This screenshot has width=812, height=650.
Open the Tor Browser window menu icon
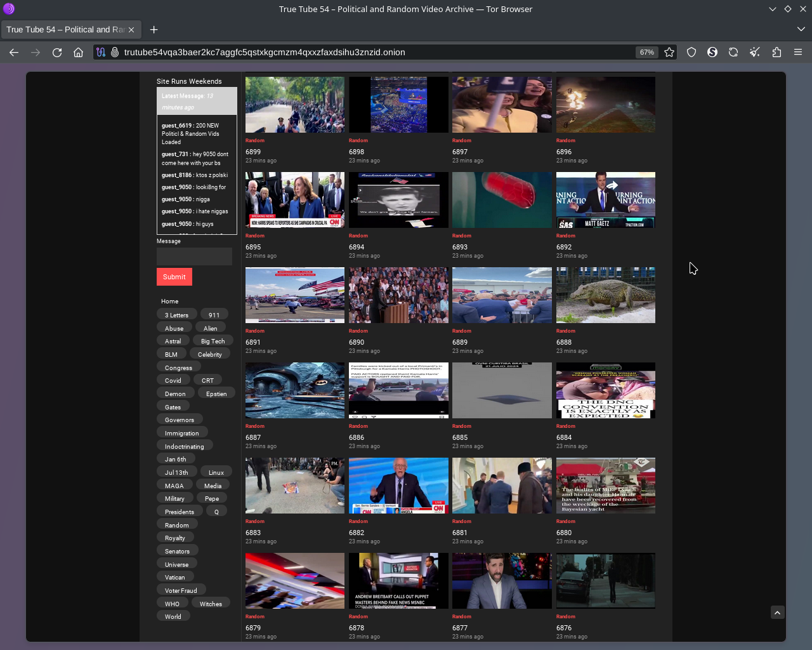(9, 9)
